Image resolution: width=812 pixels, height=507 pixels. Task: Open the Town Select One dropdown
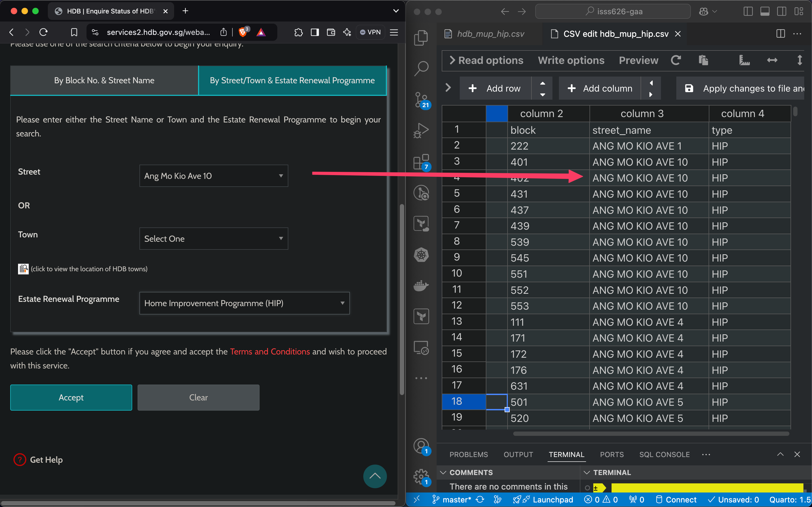(x=214, y=239)
